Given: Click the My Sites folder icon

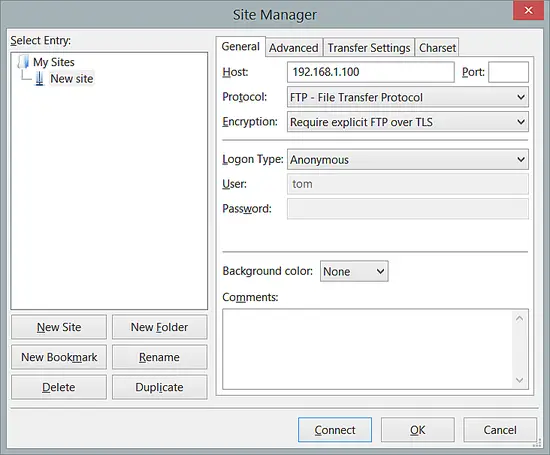Looking at the screenshot, I should coord(23,62).
